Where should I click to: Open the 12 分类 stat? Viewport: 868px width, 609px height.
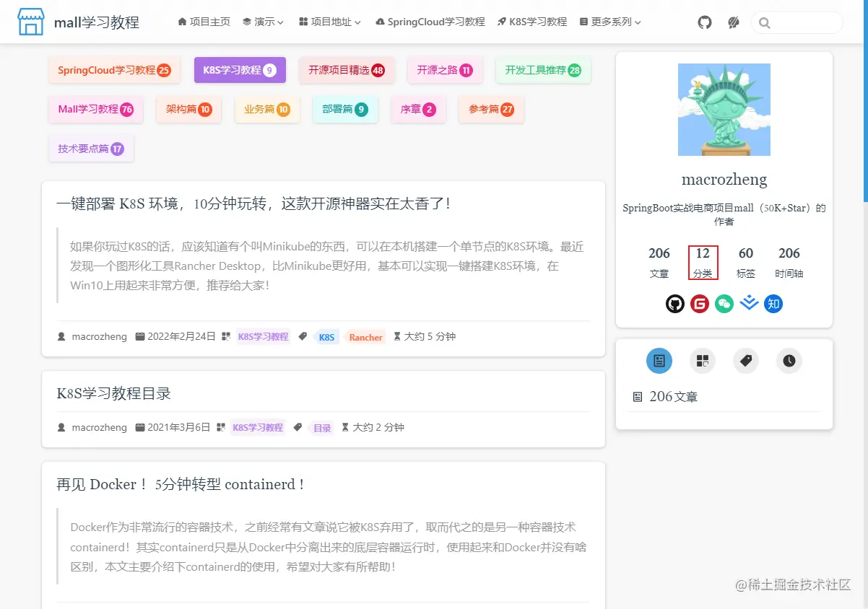tap(703, 263)
